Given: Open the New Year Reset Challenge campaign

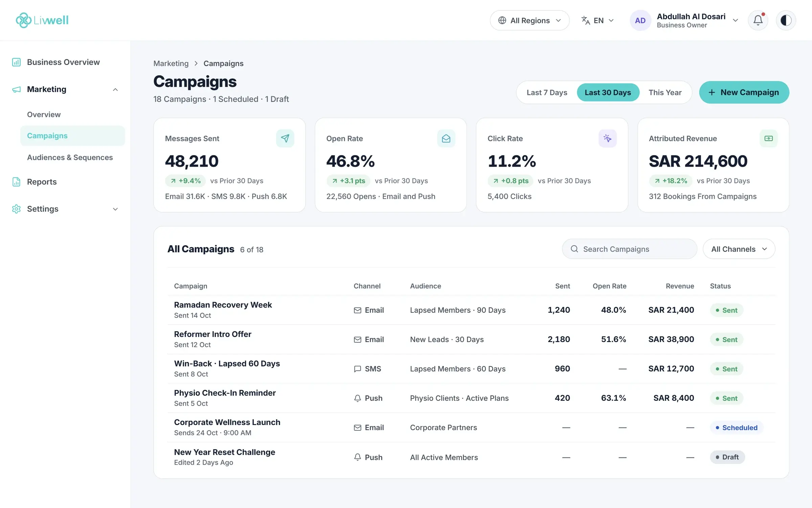Looking at the screenshot, I should [x=224, y=452].
